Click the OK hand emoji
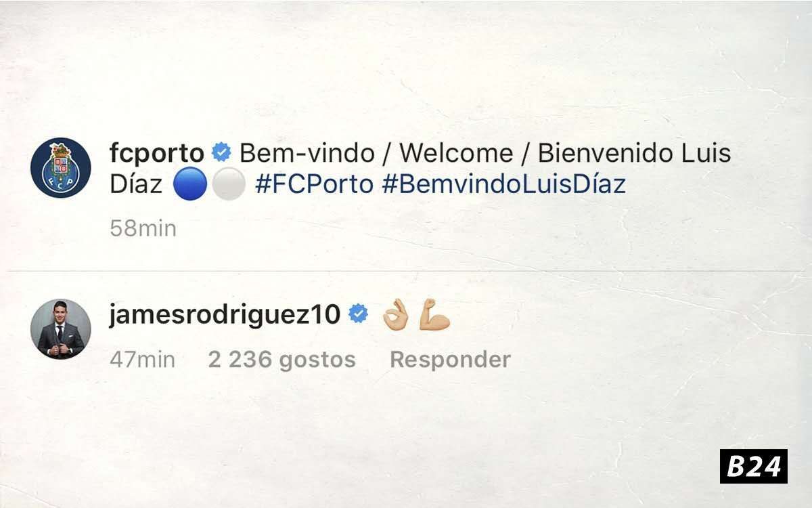 click(x=395, y=316)
